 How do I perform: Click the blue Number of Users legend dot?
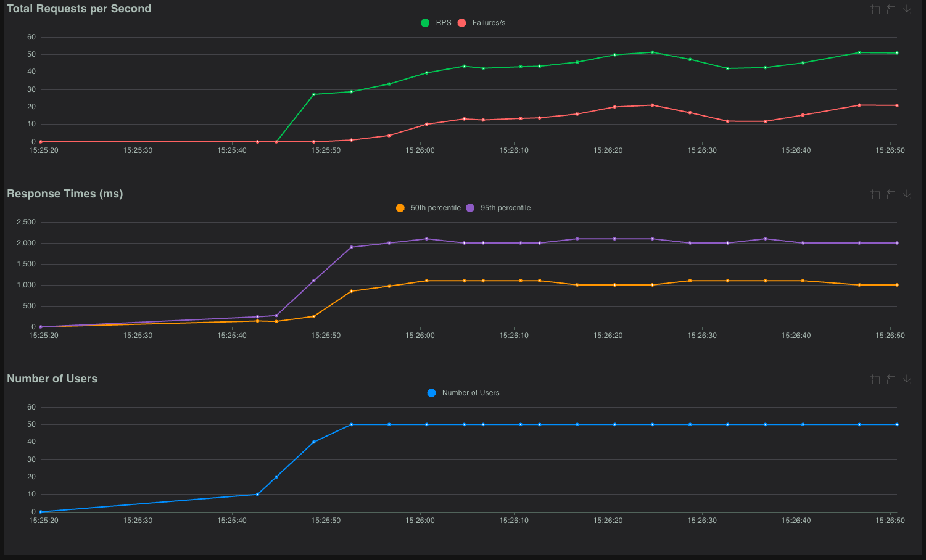431,393
